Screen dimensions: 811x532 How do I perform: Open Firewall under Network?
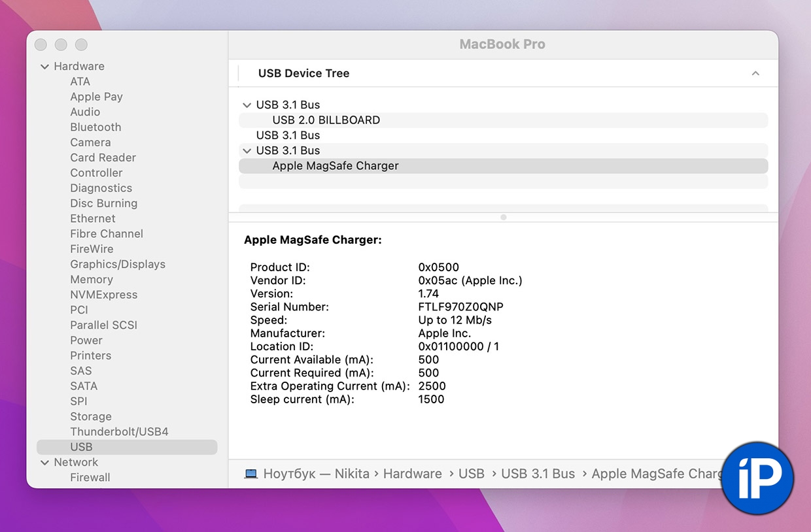(x=90, y=478)
